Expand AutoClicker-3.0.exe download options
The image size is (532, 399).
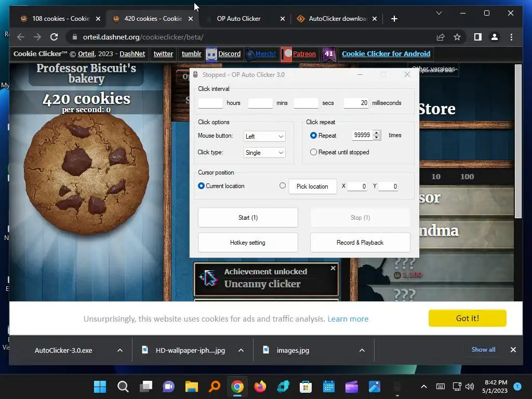click(120, 350)
